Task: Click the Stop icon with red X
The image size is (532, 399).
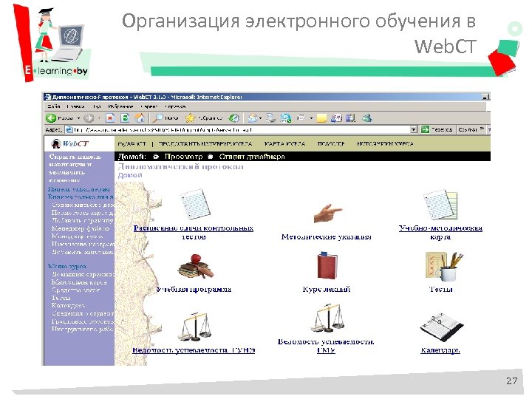Action: (x=110, y=117)
